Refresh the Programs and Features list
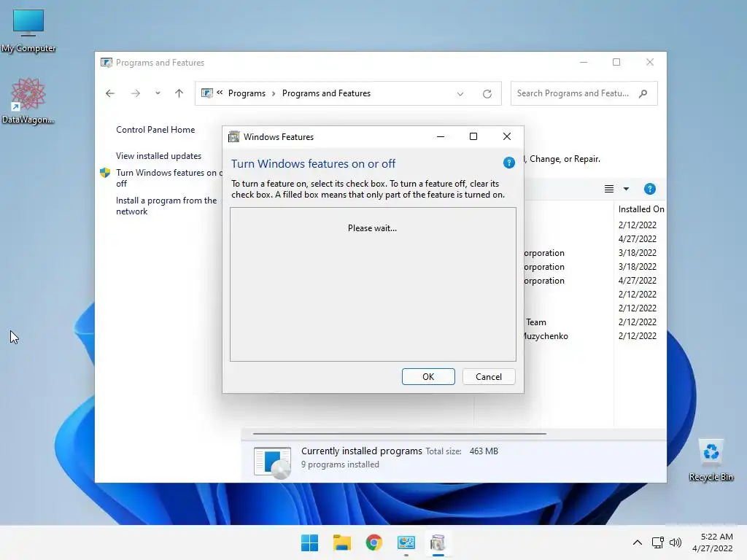The width and height of the screenshot is (747, 560). coord(487,94)
